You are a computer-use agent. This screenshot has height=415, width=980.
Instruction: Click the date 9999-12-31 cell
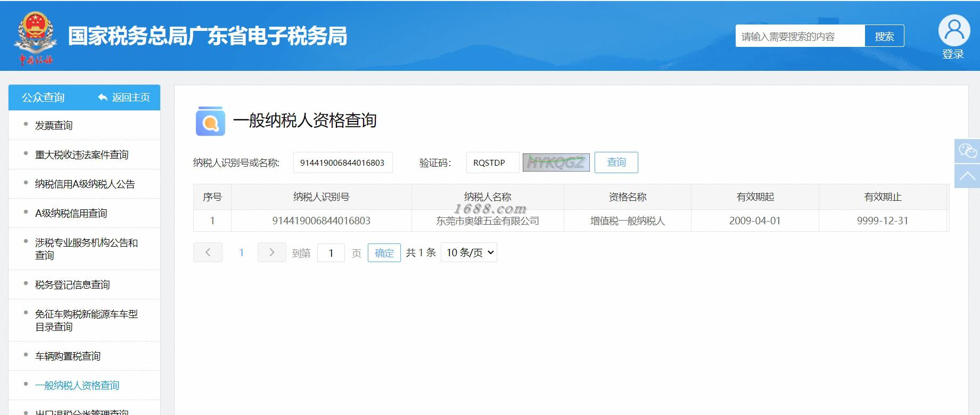[883, 221]
